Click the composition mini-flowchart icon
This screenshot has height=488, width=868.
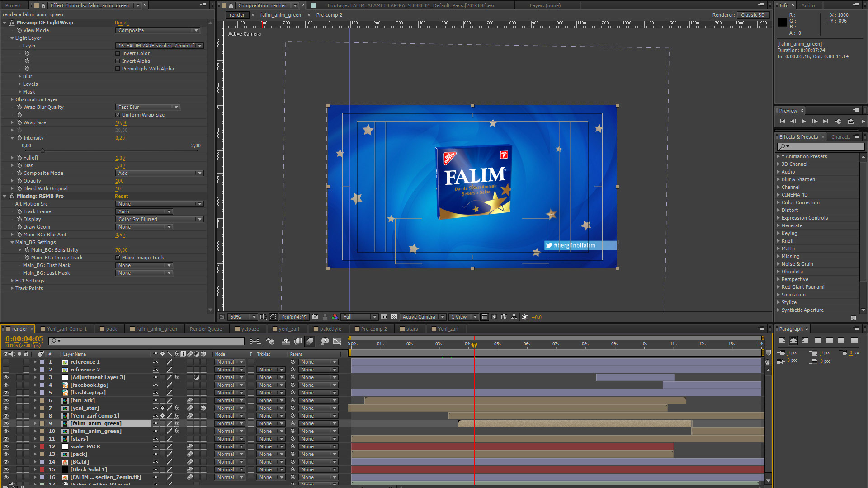click(x=255, y=341)
